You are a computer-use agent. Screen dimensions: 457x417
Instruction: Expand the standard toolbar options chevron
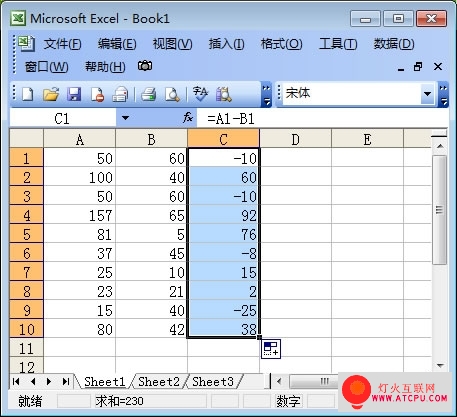click(266, 95)
